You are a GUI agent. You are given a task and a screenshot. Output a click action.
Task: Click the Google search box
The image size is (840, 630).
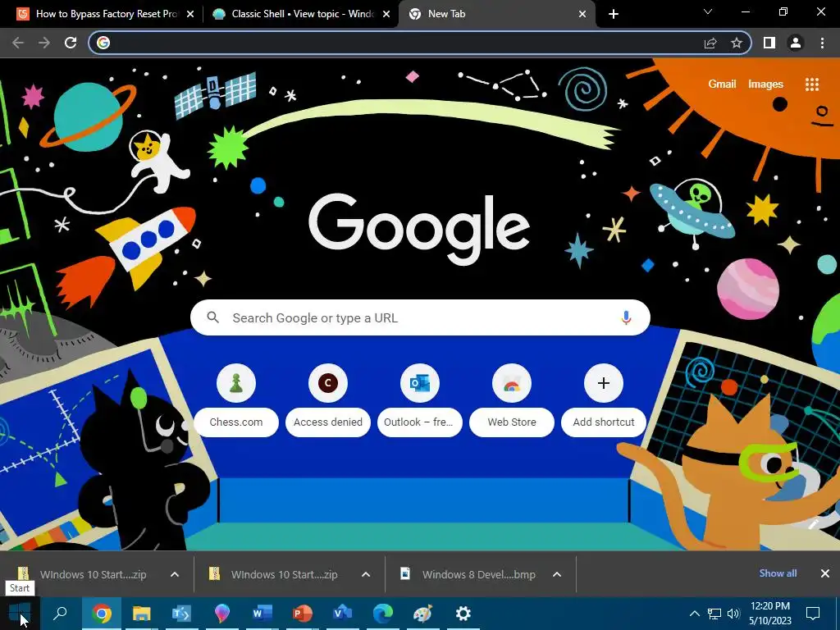pos(420,317)
